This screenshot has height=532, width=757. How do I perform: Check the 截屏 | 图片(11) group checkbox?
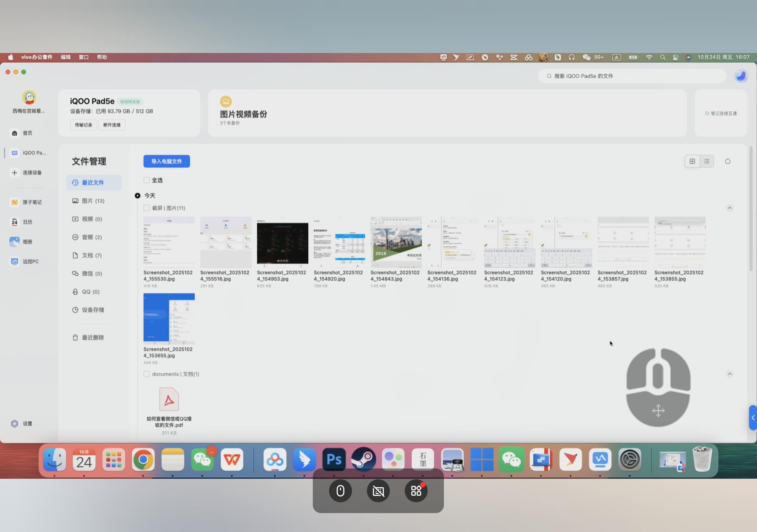pyautogui.click(x=147, y=208)
